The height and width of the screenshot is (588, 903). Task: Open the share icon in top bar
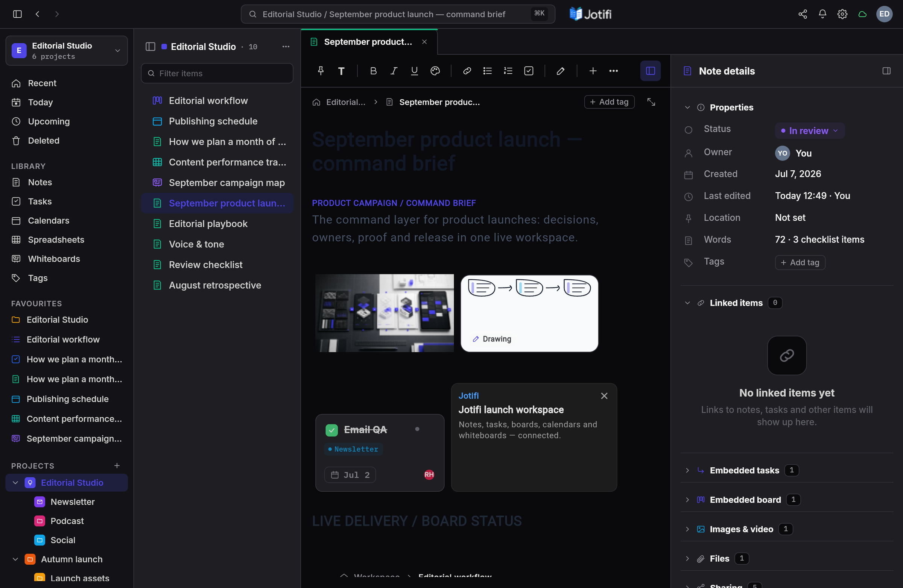point(803,14)
